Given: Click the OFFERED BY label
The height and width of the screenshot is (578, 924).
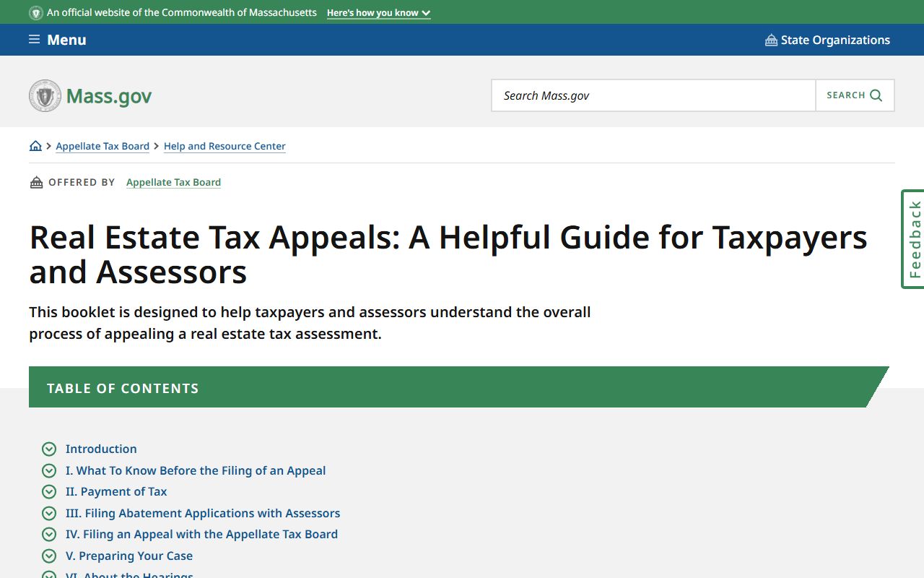Looking at the screenshot, I should [82, 182].
